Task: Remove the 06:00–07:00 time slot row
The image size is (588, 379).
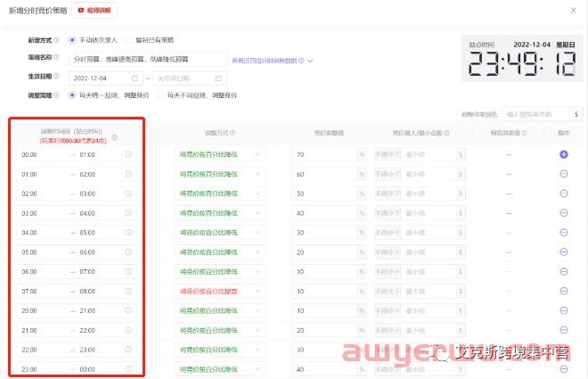Action: (x=563, y=271)
